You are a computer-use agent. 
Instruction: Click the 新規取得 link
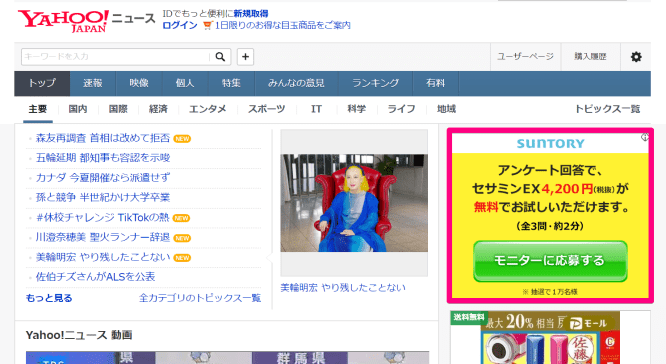point(251,14)
